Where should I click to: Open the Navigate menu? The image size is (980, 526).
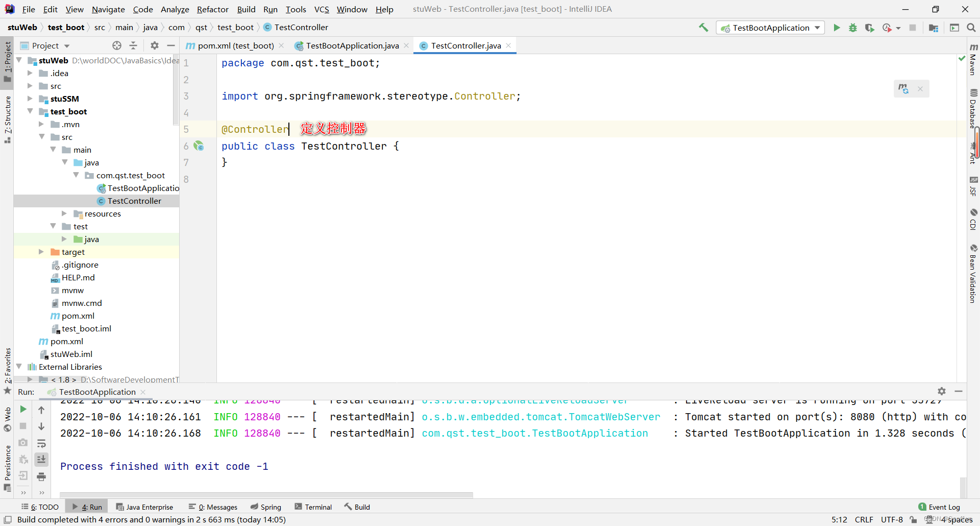coord(108,9)
